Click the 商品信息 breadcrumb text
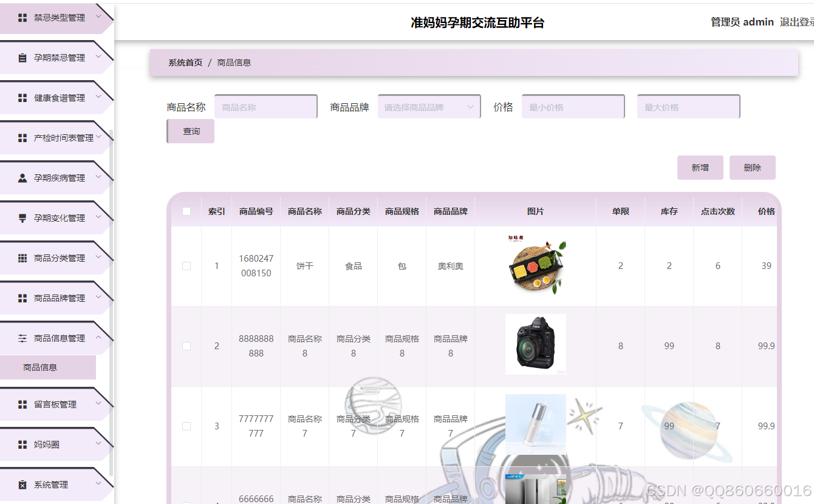The height and width of the screenshot is (504, 814). 234,63
